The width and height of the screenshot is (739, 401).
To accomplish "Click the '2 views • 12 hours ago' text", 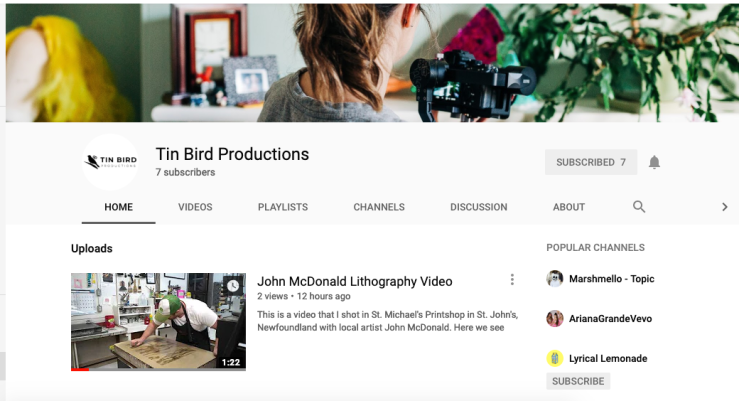I will coord(304,296).
